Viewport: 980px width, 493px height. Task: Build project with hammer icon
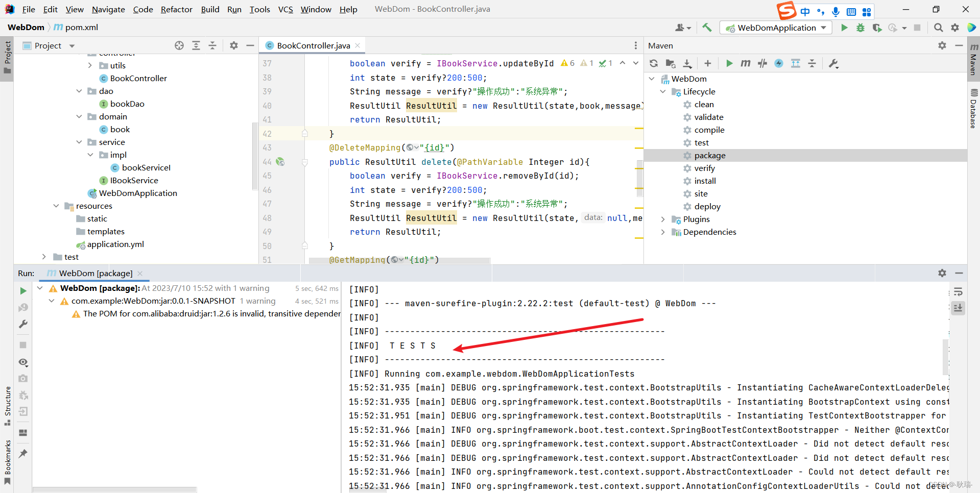[707, 28]
